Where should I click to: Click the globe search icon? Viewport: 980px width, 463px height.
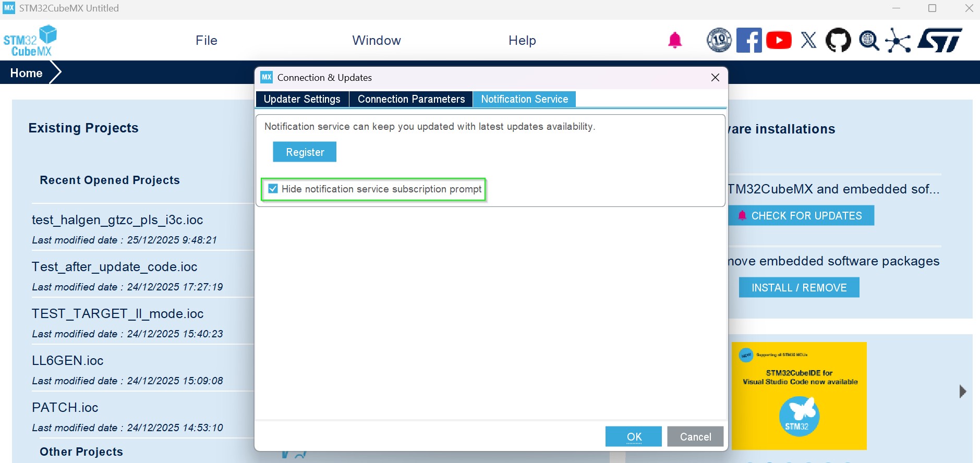click(x=869, y=40)
